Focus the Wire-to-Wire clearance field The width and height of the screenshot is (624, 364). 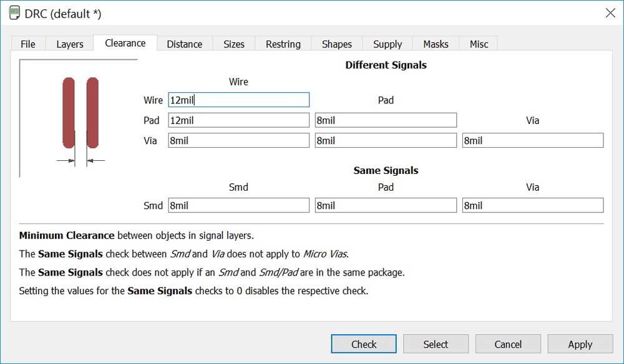coord(239,100)
